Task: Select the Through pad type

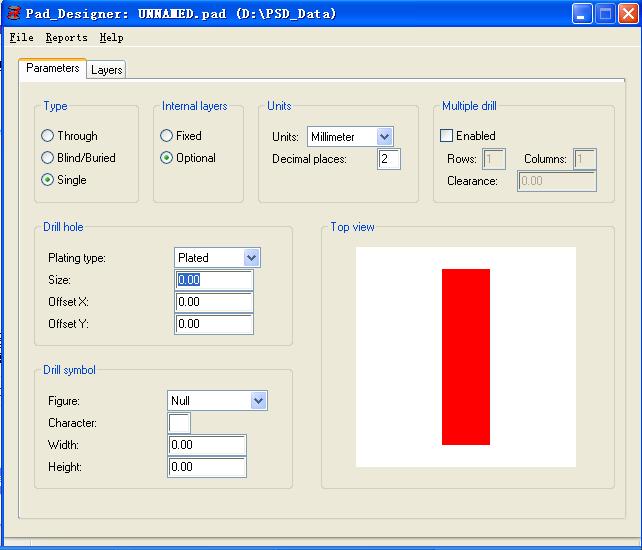Action: click(x=70, y=136)
